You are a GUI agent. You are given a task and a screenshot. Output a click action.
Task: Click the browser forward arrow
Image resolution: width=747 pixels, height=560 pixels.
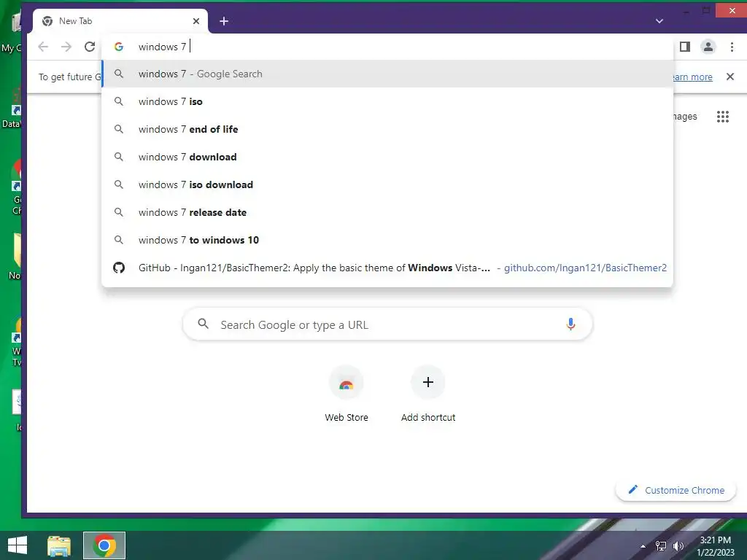point(66,47)
